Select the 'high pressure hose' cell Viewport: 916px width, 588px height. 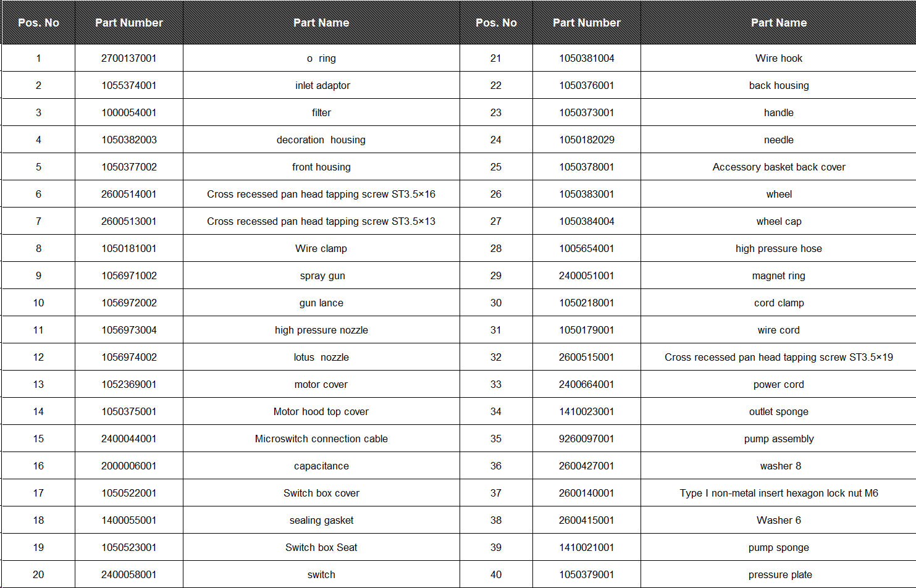(x=778, y=248)
